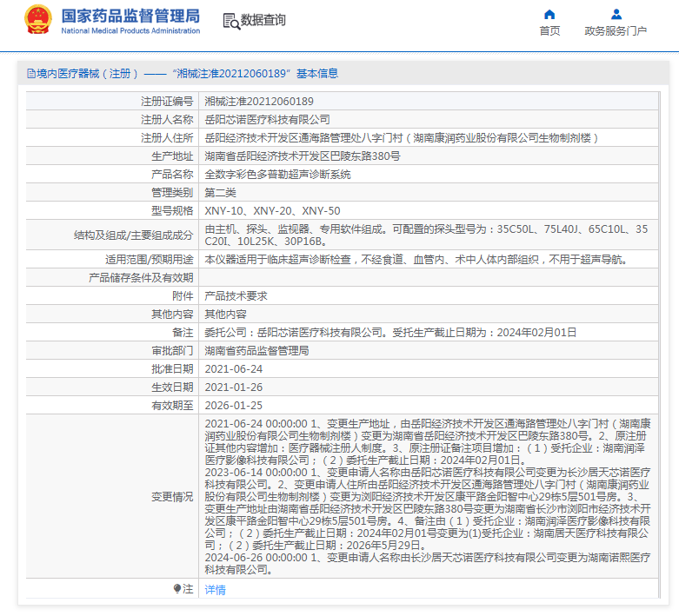
Task: Click the 注册证编号 row label
Action: coord(167,102)
